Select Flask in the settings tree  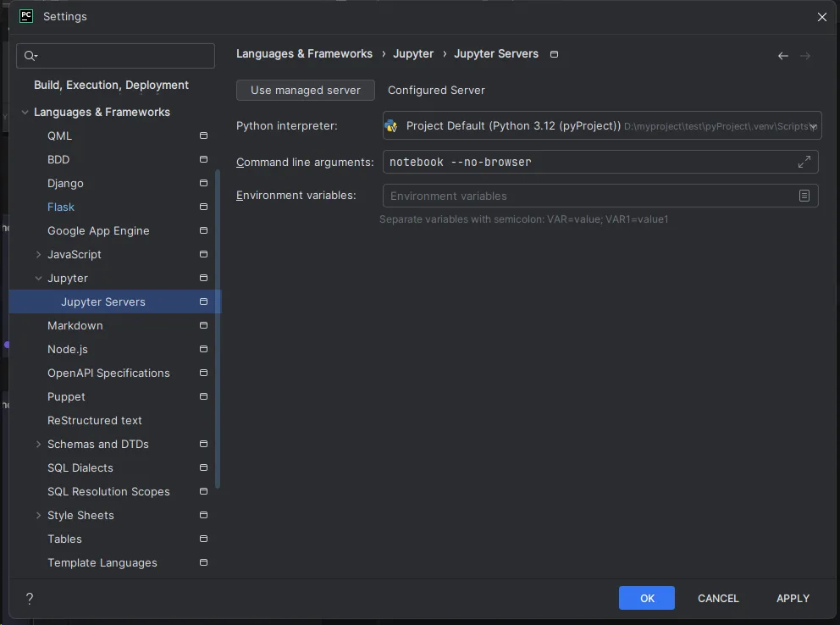coord(60,207)
